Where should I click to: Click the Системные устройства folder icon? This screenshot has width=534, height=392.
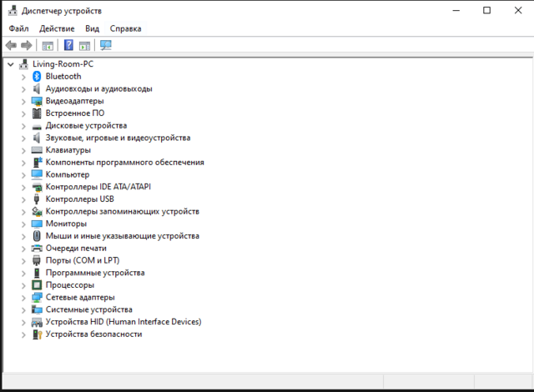point(37,309)
